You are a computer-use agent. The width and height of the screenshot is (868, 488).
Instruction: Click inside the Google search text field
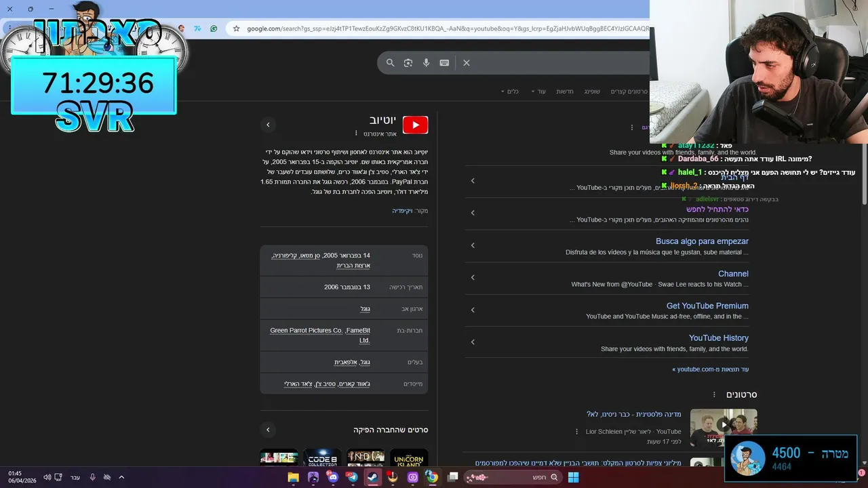[x=559, y=62]
